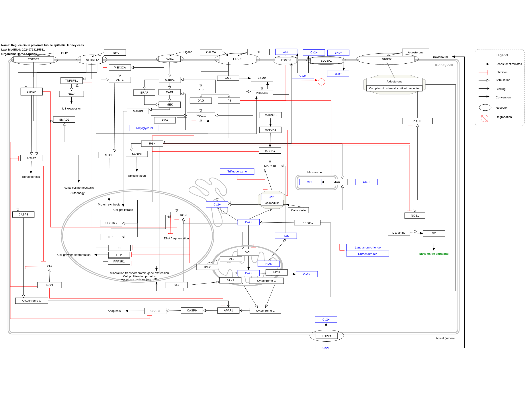The height and width of the screenshot is (399, 532).
Task: Click the Degradation icon in the legend
Action: pyautogui.click(x=485, y=119)
